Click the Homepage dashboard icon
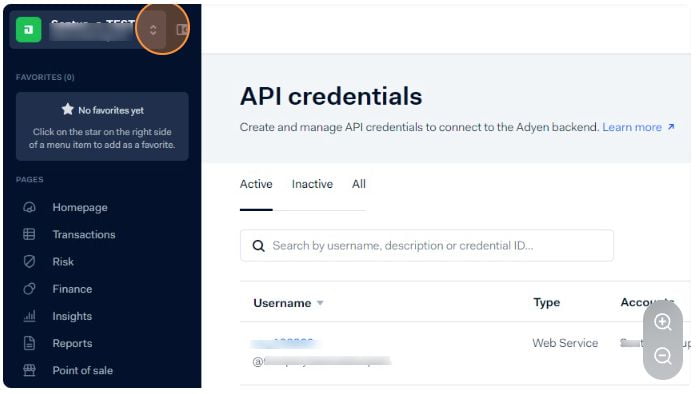The height and width of the screenshot is (394, 700). coord(29,207)
